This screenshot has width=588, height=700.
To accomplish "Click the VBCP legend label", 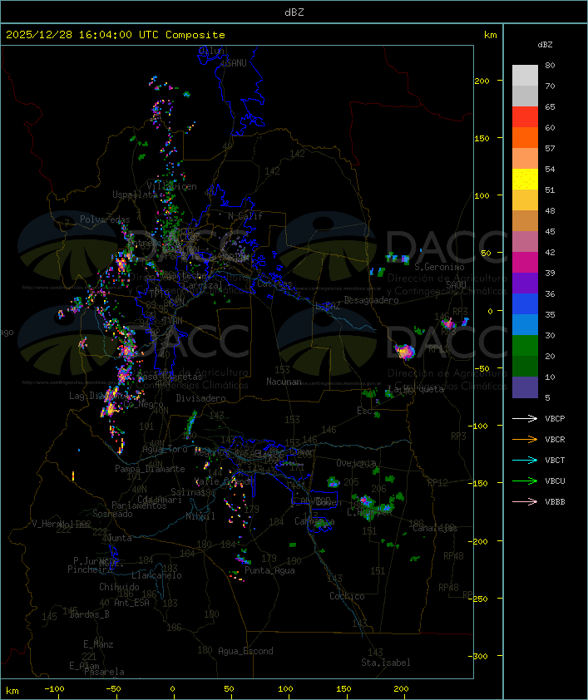I will (555, 419).
